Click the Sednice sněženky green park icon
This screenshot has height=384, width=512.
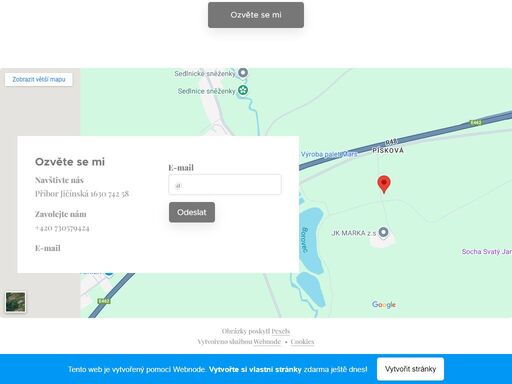click(243, 90)
